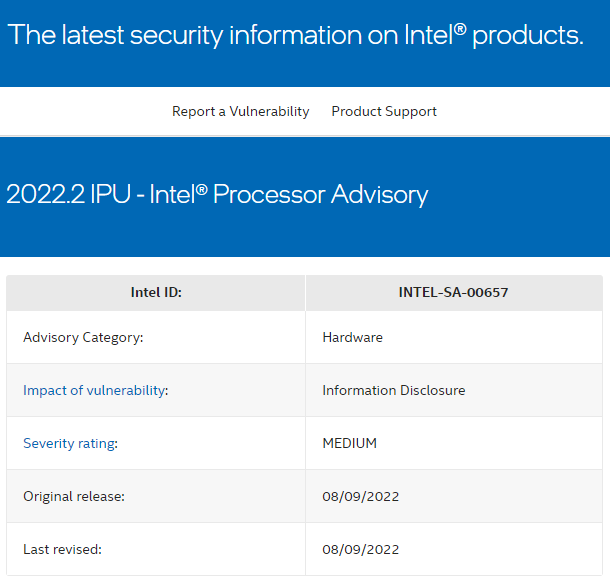Click the word Support in the nav
This screenshot has width=610, height=583.
(411, 112)
